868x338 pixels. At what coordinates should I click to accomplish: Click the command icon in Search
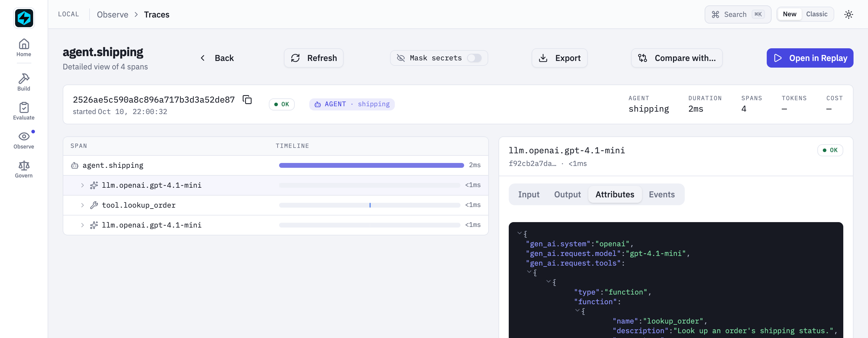[715, 14]
